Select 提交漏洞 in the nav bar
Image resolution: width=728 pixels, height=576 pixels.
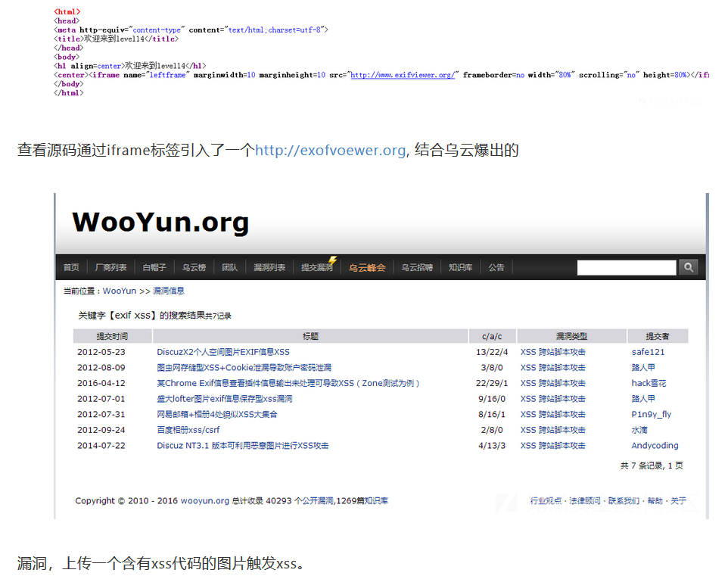click(317, 267)
